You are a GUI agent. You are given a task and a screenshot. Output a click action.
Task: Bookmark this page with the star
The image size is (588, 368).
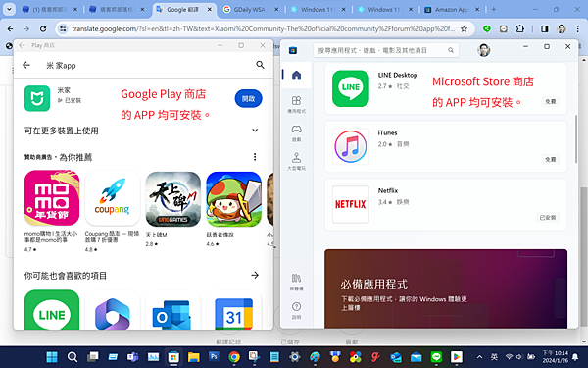[464, 28]
